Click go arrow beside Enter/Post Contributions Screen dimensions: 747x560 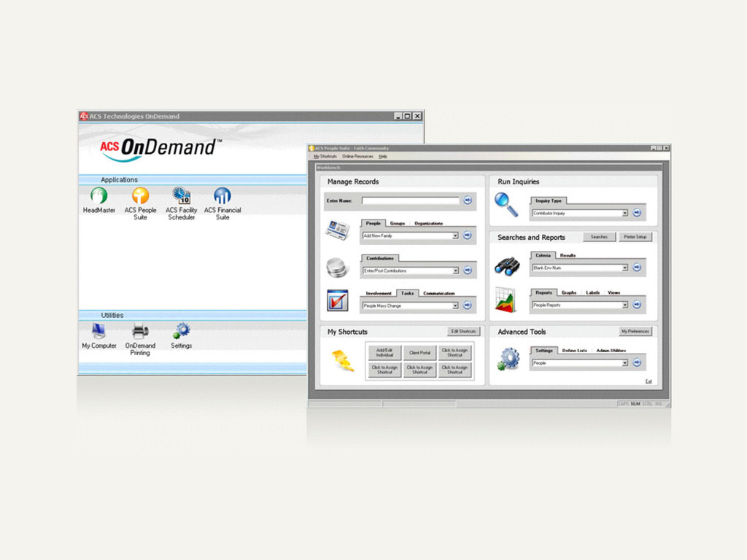468,271
